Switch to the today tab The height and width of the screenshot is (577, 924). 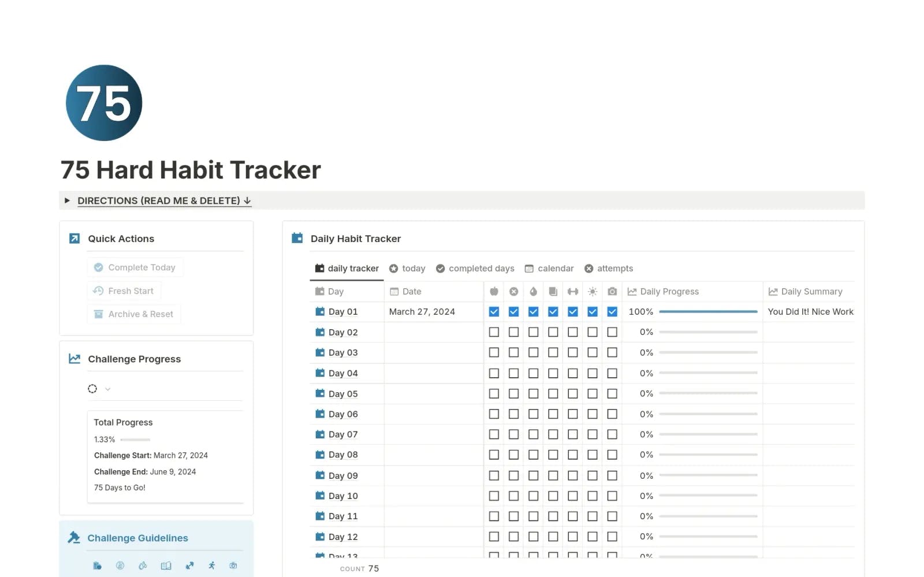click(x=407, y=269)
